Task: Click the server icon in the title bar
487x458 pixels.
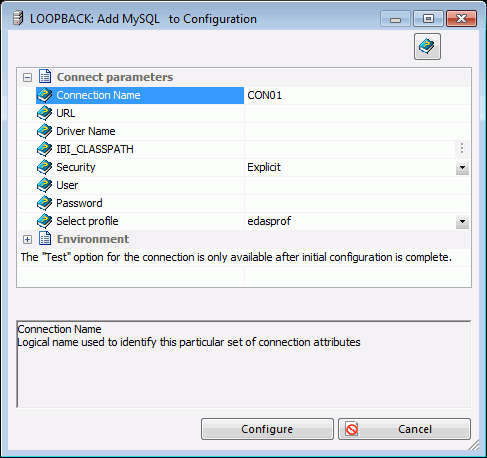Action: click(x=18, y=18)
